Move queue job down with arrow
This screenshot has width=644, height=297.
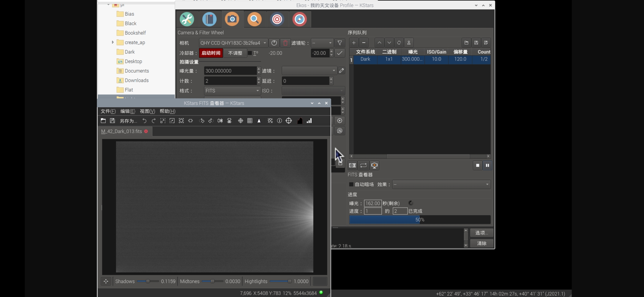389,43
